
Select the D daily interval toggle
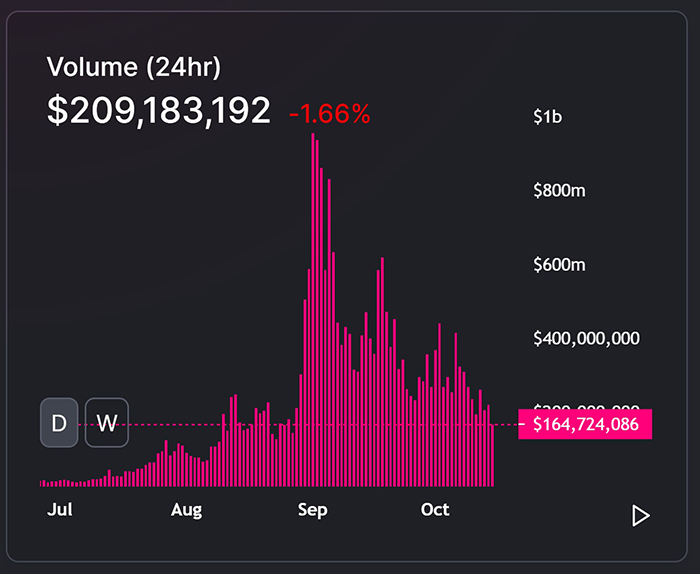[x=59, y=423]
